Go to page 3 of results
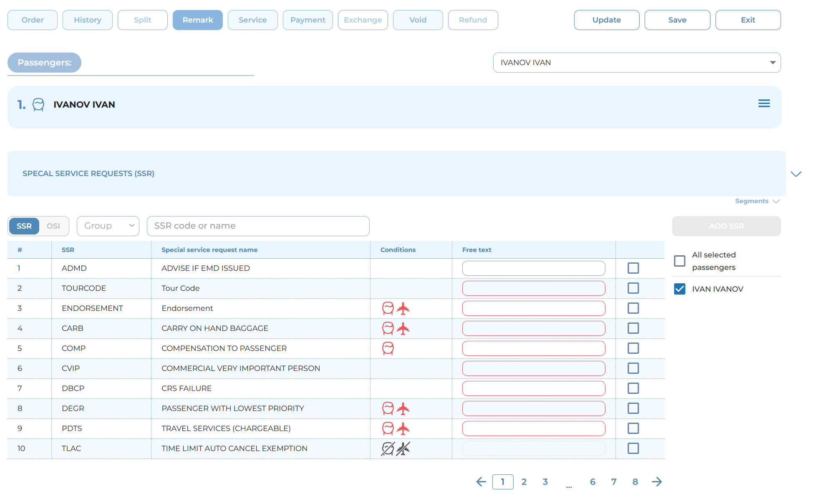 click(x=545, y=482)
